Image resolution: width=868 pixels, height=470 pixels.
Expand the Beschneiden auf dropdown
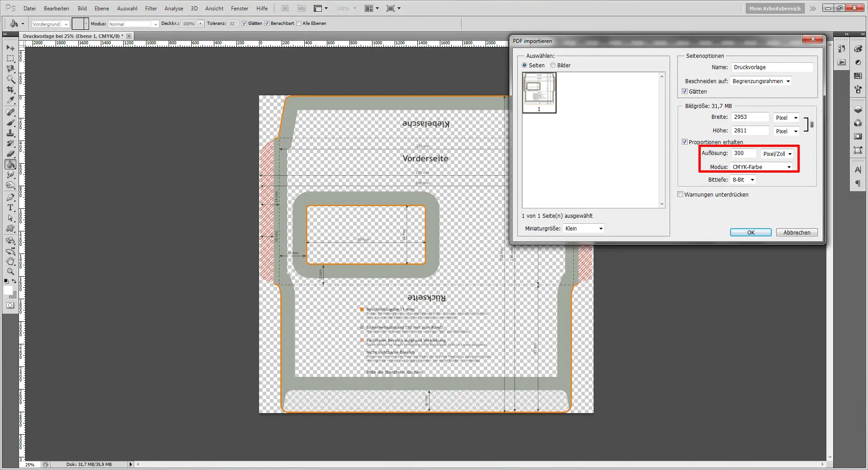pyautogui.click(x=761, y=81)
